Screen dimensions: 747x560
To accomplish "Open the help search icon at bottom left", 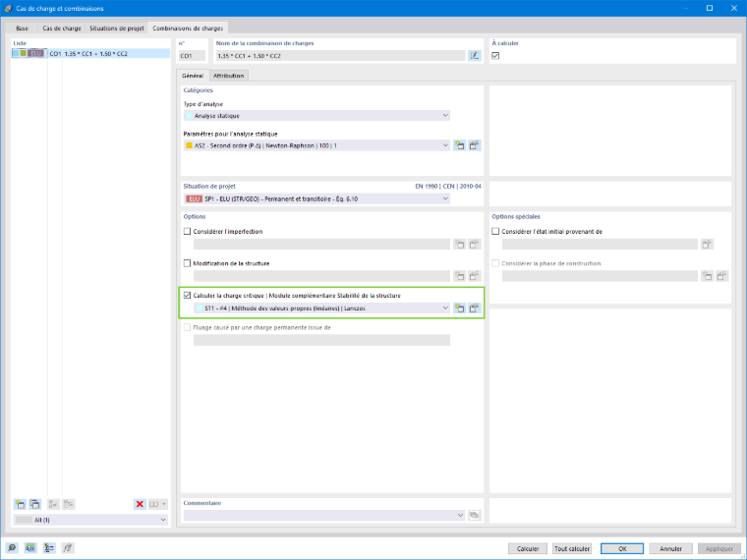I will (12, 548).
